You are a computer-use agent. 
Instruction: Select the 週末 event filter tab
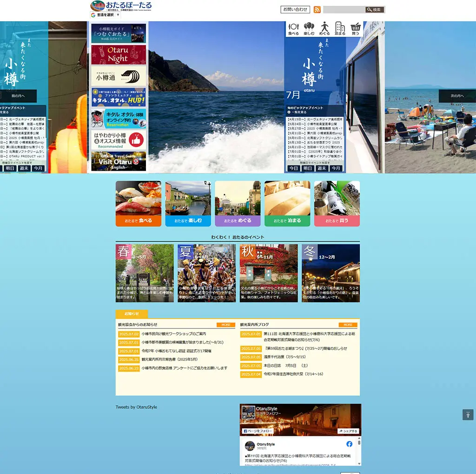[x=322, y=168]
